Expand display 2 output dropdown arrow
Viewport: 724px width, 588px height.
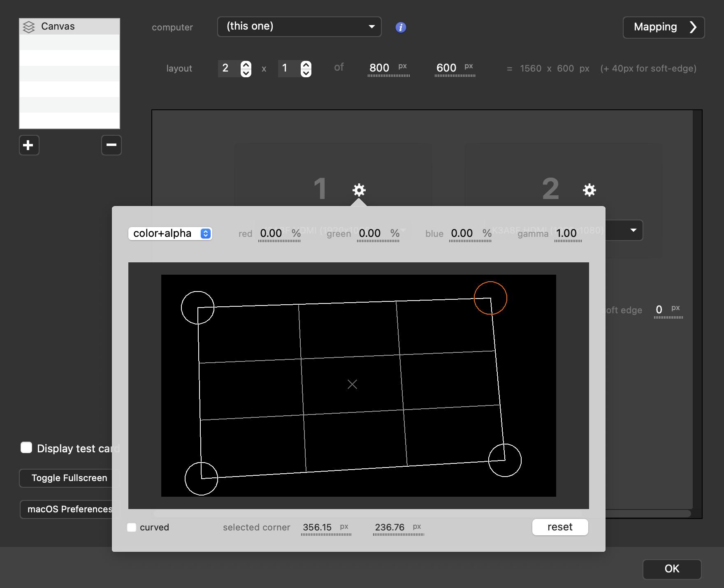coord(633,230)
